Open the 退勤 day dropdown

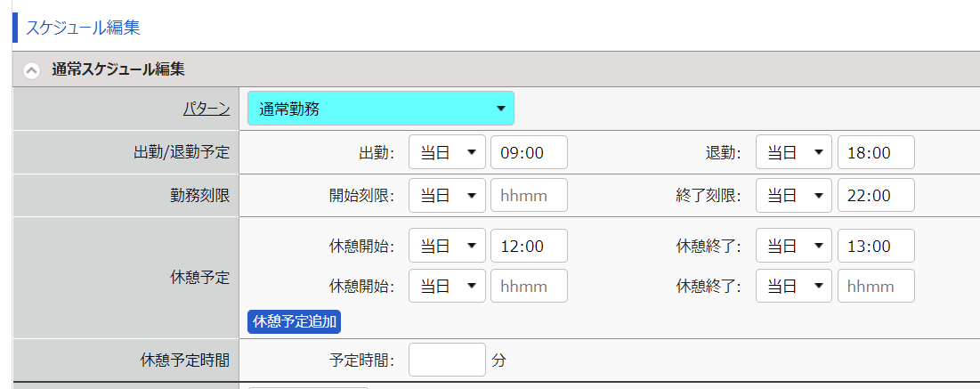(x=794, y=152)
